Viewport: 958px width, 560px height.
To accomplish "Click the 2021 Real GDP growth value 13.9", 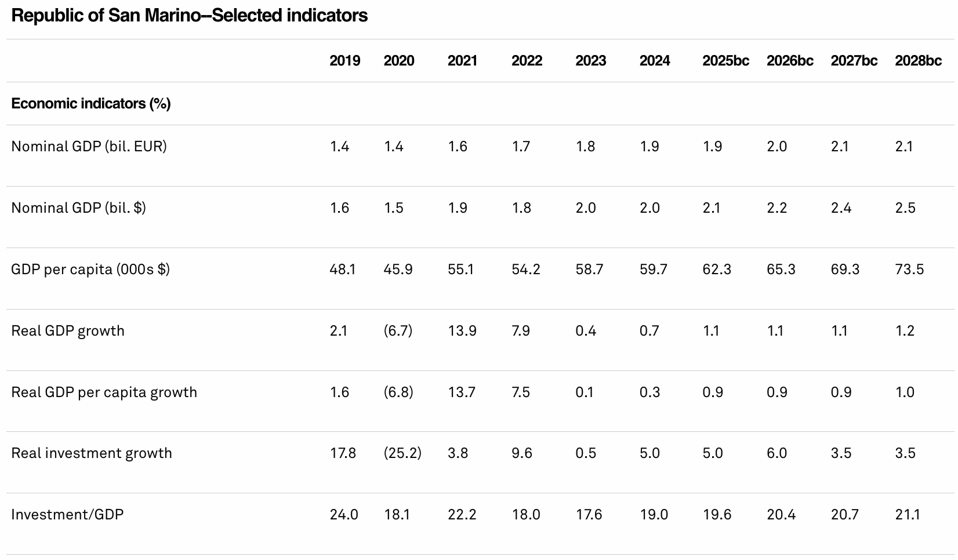I will 462,330.
